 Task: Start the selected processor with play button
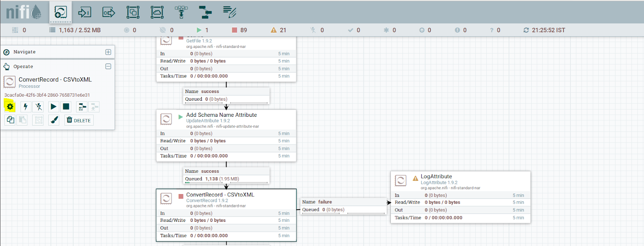[53, 107]
